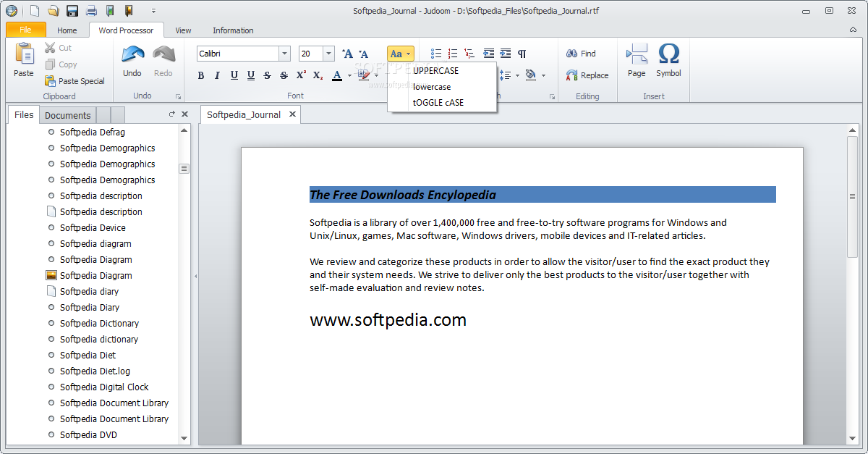This screenshot has height=454, width=868.
Task: Switch to the View ribbon tab
Action: tap(184, 30)
